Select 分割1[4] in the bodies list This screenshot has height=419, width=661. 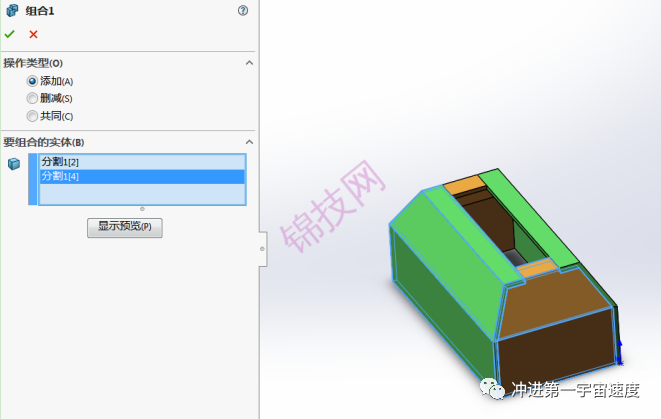pyautogui.click(x=142, y=176)
